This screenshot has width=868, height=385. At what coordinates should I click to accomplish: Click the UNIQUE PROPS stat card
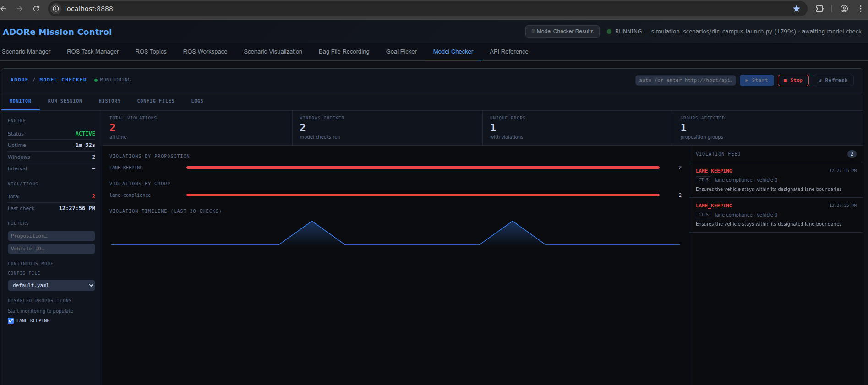pos(578,128)
